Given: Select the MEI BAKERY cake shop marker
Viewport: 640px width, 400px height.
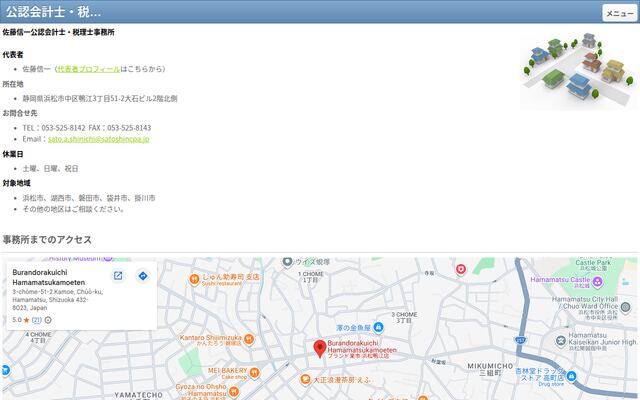Looking at the screenshot, I should tap(254, 372).
